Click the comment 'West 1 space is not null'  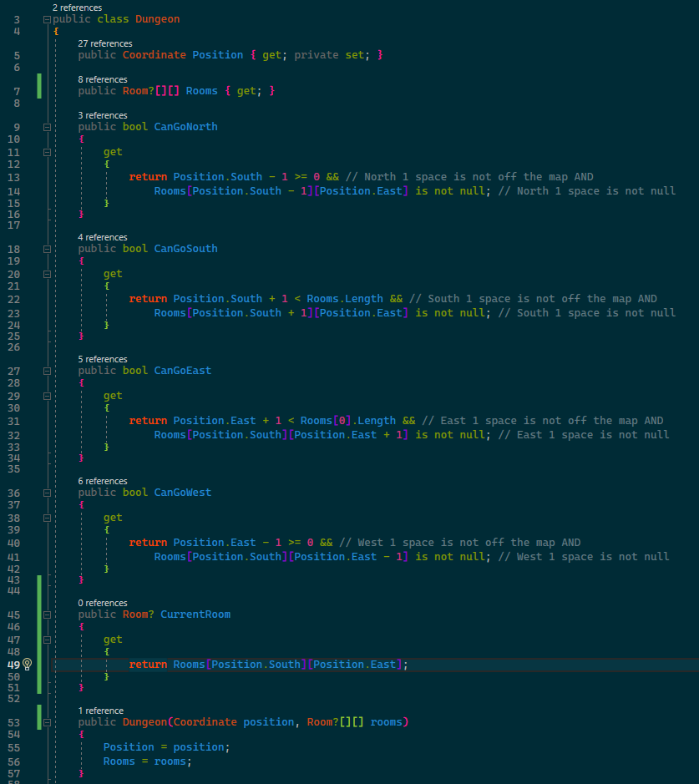click(584, 557)
